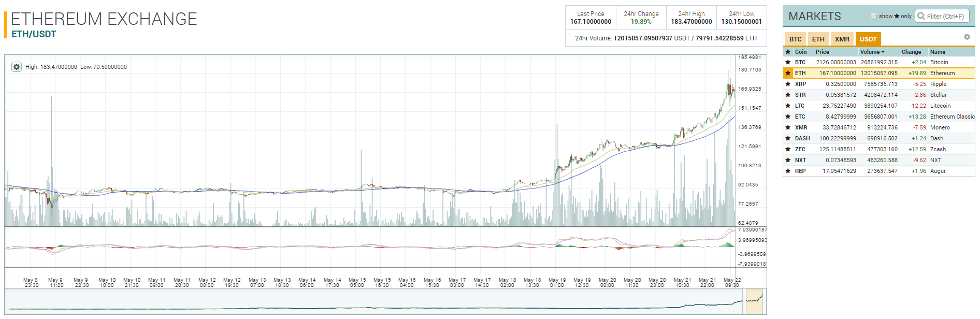The width and height of the screenshot is (980, 319).
Task: Click the search magnifier in filter box
Action: coord(921,16)
